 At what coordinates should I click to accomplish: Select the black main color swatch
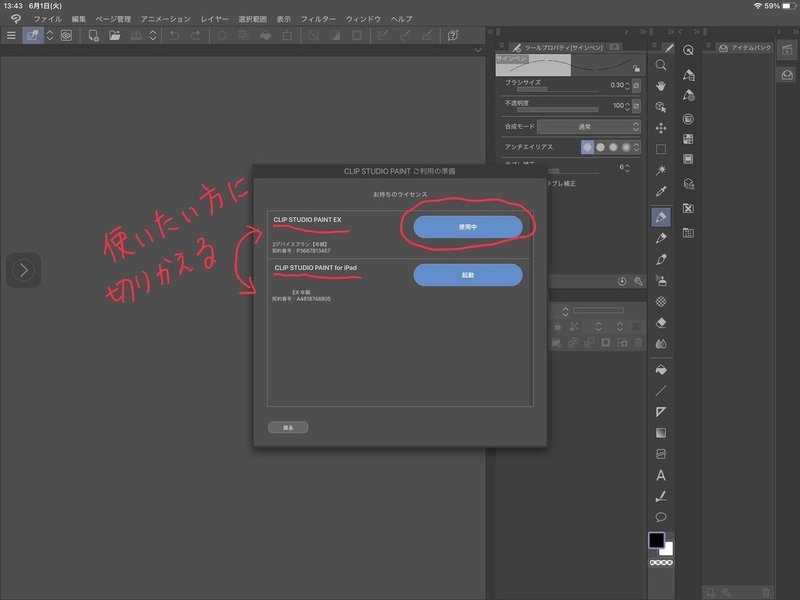pyautogui.click(x=656, y=540)
